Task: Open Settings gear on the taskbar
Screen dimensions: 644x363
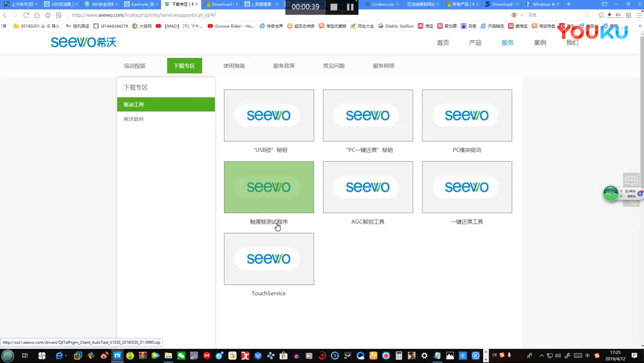Action: coord(424,356)
